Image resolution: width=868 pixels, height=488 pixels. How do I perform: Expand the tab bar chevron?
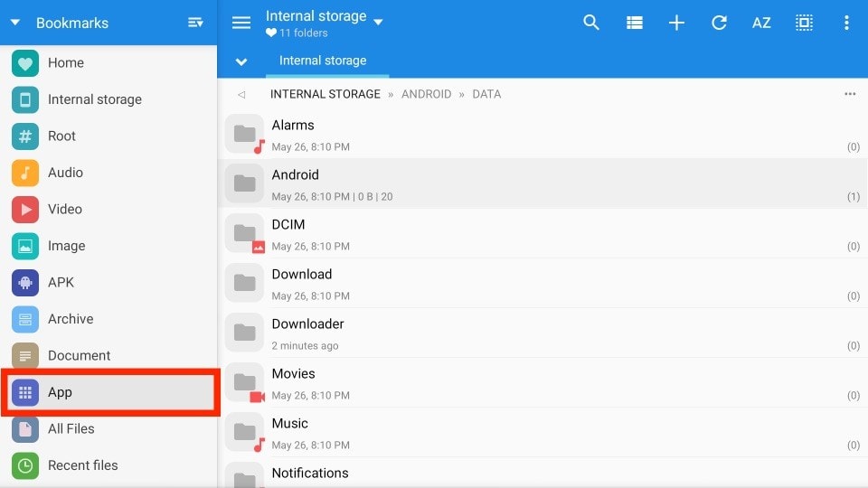click(241, 61)
